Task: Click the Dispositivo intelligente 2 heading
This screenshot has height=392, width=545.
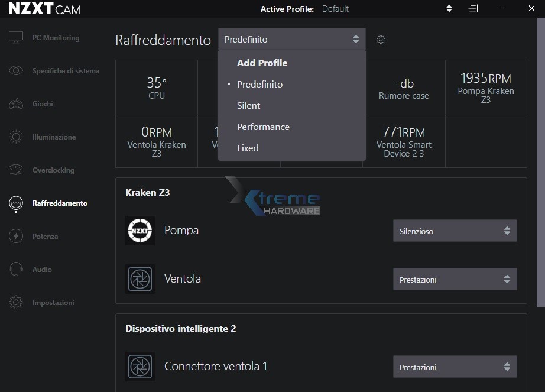Action: (181, 328)
